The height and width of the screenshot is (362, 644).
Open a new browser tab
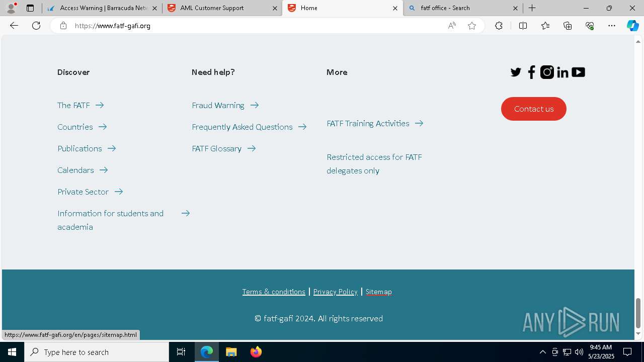click(532, 8)
